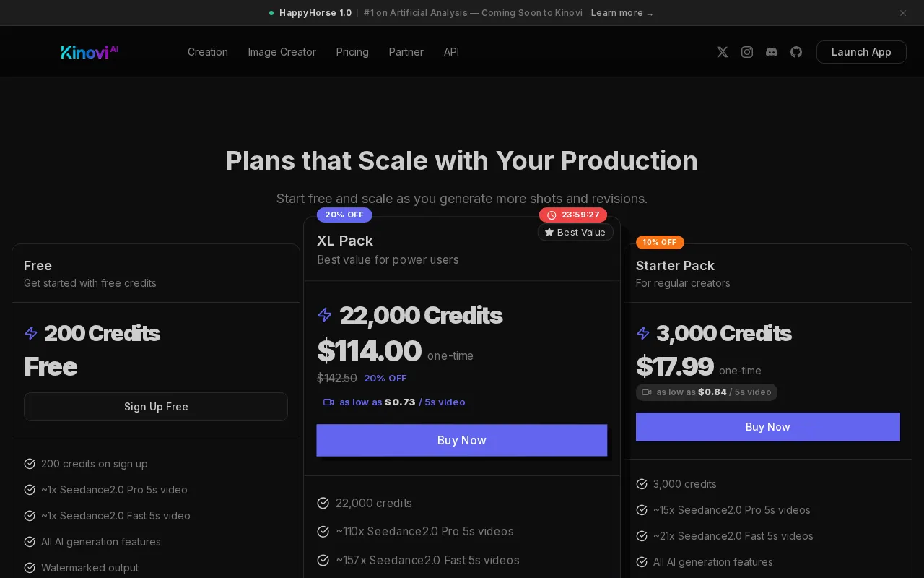Click checkmark beside ~110x Seedance2.0 Pro 5s videos
This screenshot has height=578, width=924.
pyautogui.click(x=323, y=532)
